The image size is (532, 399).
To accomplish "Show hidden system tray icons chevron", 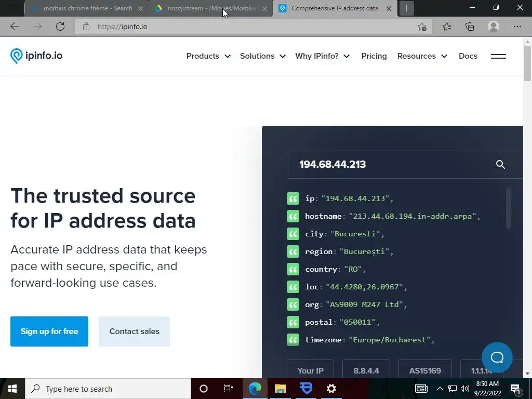I will [440, 389].
